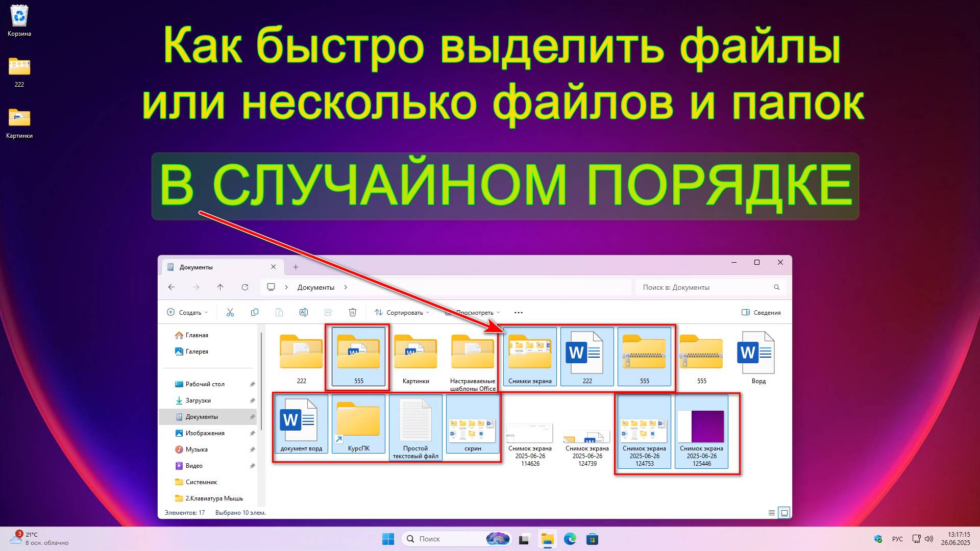This screenshot has width=980, height=551.
Task: Expand the chevron after Документы in address bar
Action: 346,287
